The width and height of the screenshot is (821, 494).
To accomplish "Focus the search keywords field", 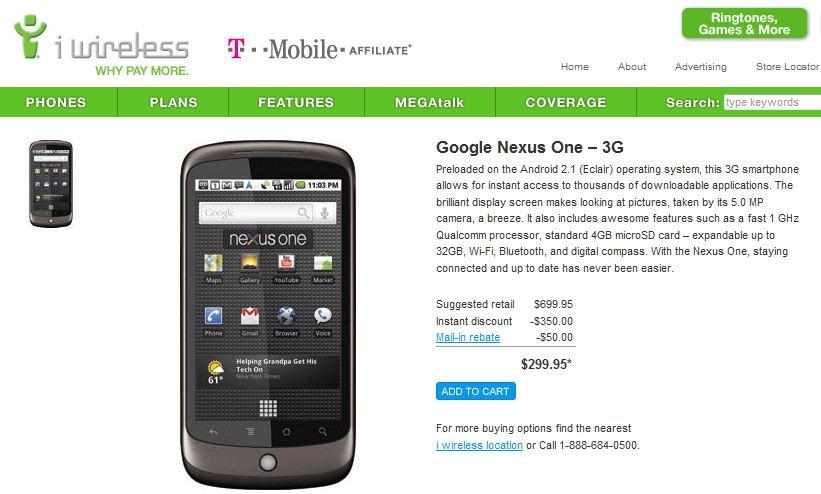I will pos(772,102).
